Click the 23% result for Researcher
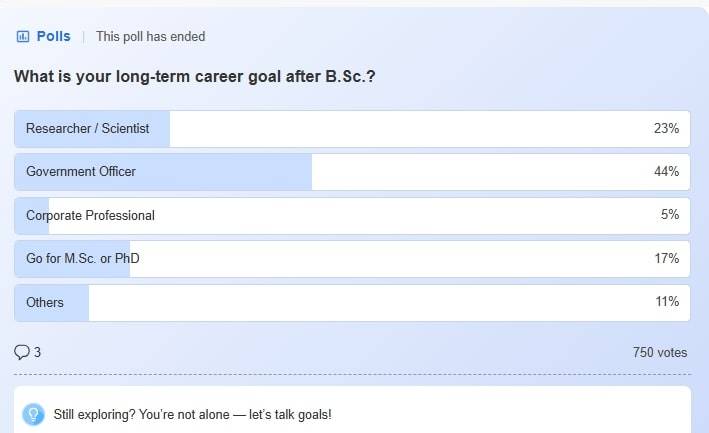This screenshot has height=433, width=709. 666,129
